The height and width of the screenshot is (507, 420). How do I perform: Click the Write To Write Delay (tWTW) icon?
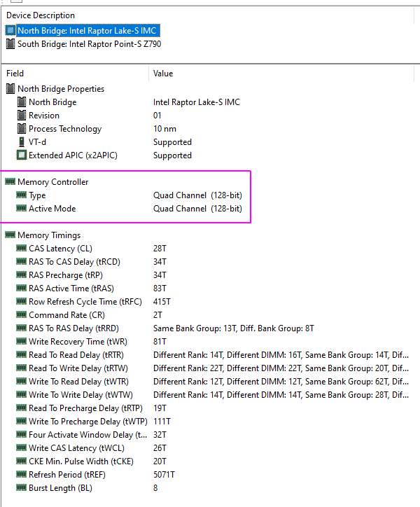21,394
